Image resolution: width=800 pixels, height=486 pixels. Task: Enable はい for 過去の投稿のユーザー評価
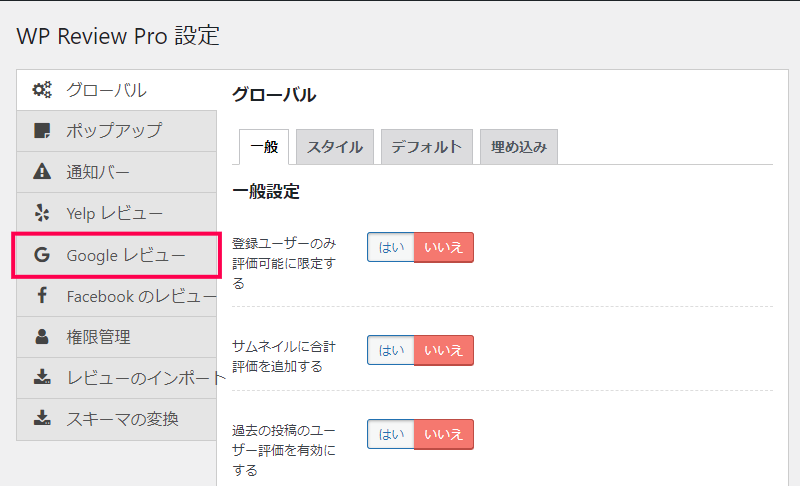(x=391, y=434)
